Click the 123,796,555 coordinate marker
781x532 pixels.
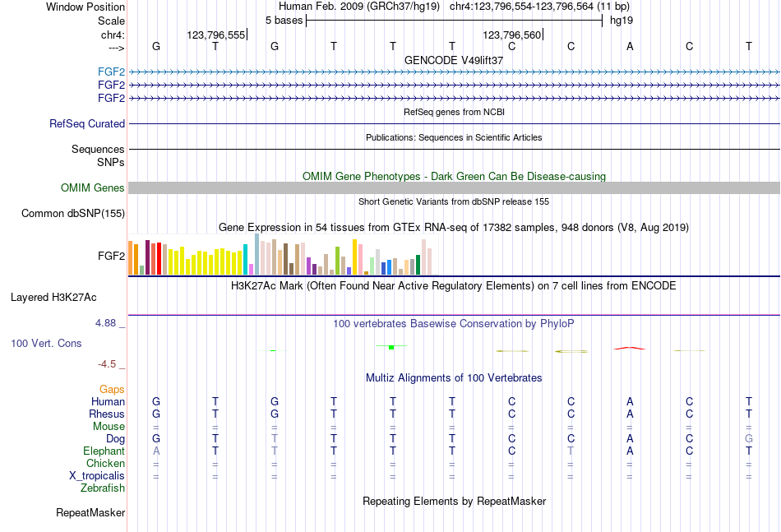pos(216,35)
